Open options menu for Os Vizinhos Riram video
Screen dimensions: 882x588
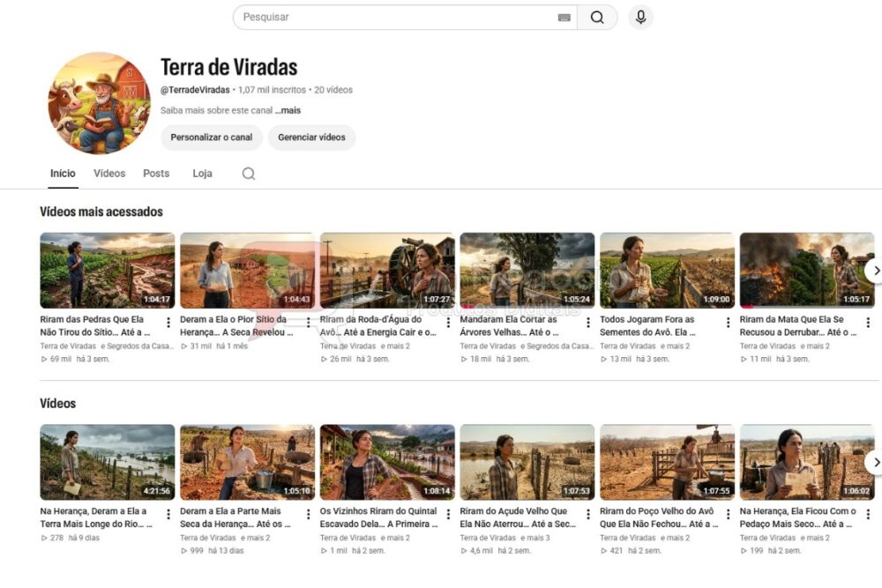coord(448,514)
